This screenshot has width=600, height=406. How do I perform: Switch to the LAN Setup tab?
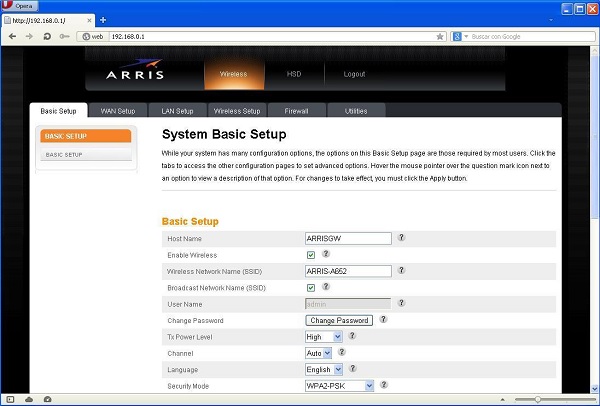(178, 111)
